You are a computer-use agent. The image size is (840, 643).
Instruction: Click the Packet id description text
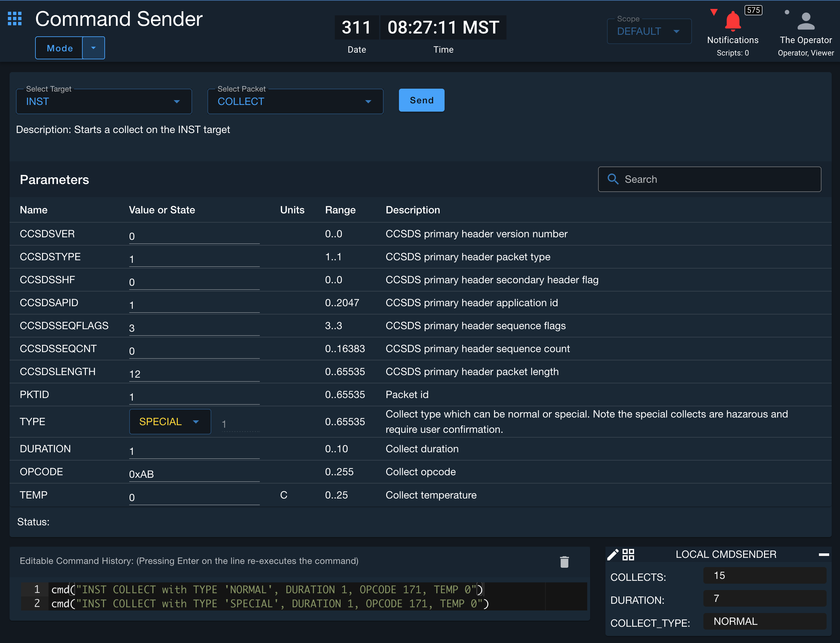coord(407,395)
